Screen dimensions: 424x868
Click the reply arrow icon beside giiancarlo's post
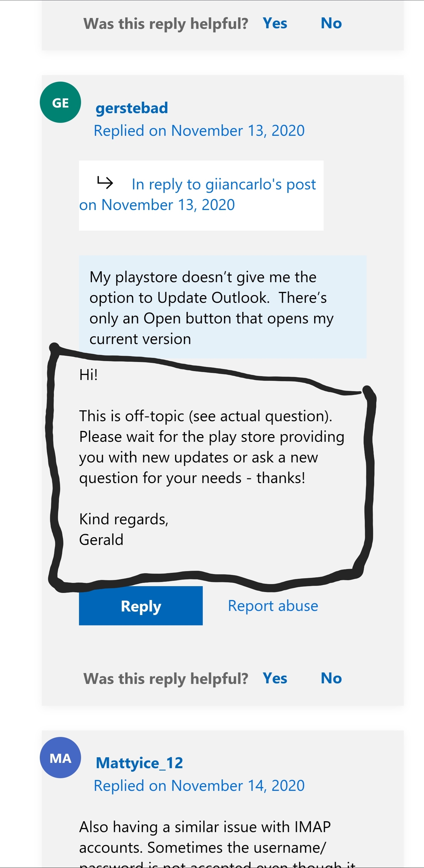coord(105,182)
